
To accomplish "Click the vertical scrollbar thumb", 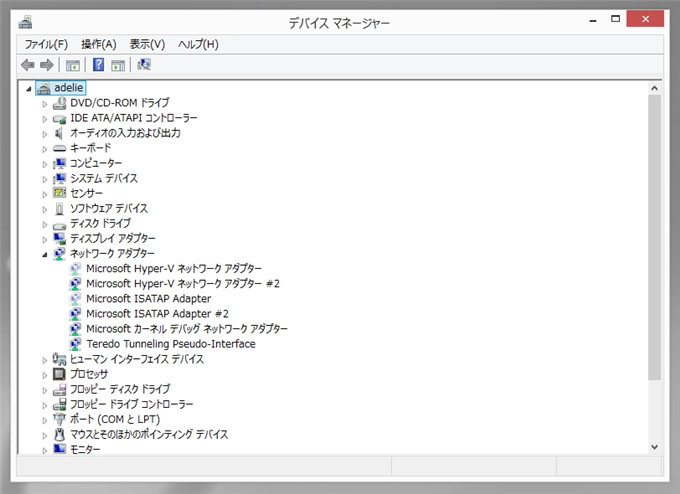I will (x=654, y=238).
